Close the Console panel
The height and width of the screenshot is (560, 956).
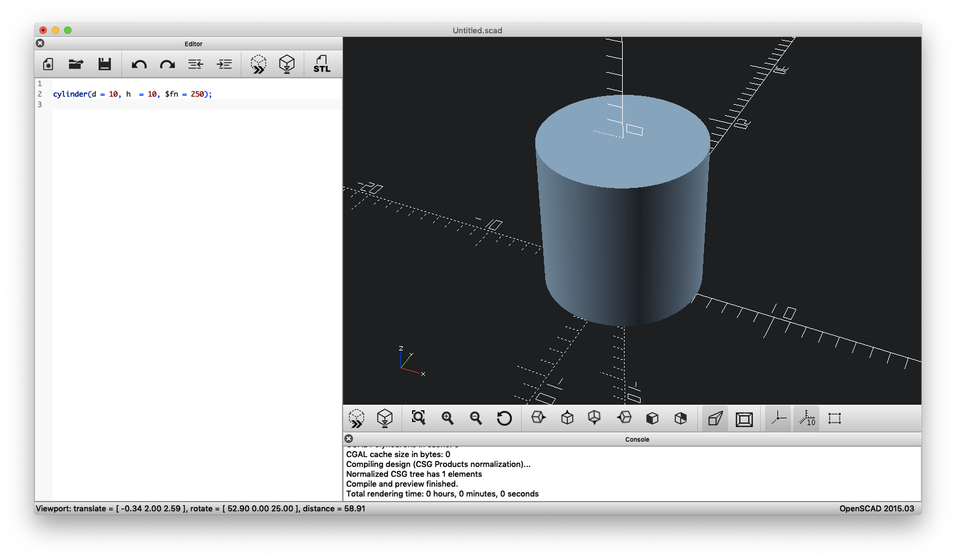pyautogui.click(x=349, y=438)
